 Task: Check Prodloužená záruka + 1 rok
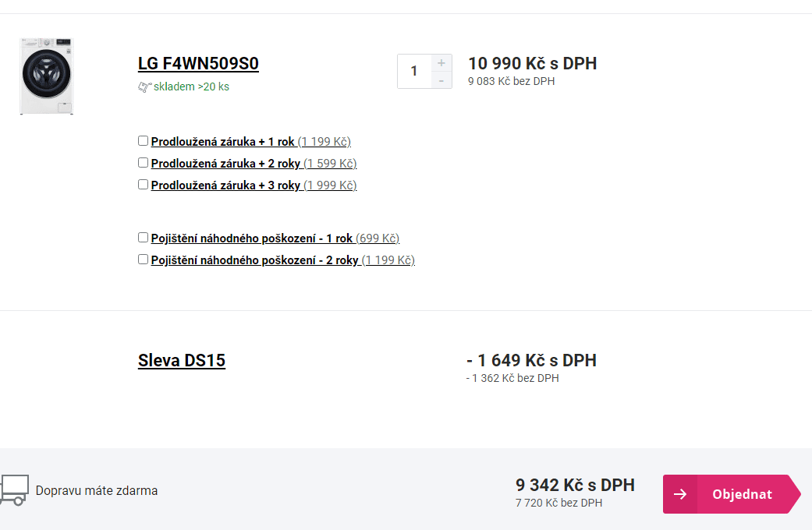coord(143,141)
